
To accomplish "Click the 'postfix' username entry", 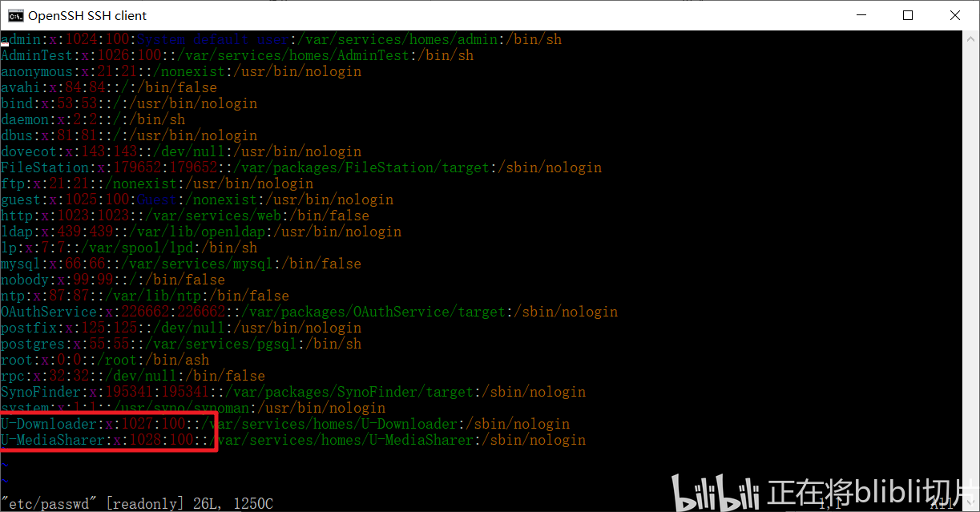I will pyautogui.click(x=28, y=328).
